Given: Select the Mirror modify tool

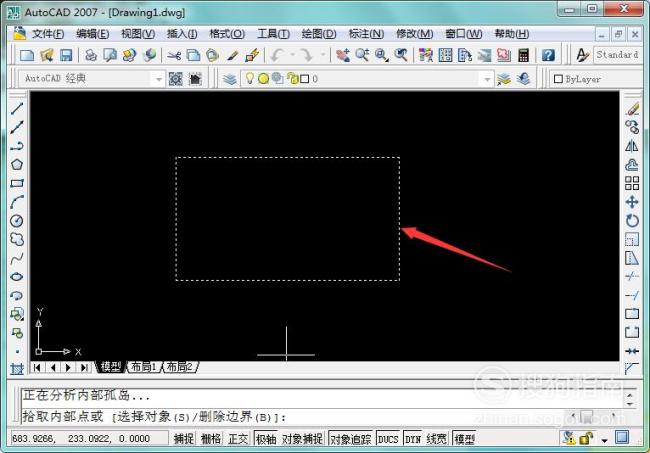Looking at the screenshot, I should pos(632,146).
